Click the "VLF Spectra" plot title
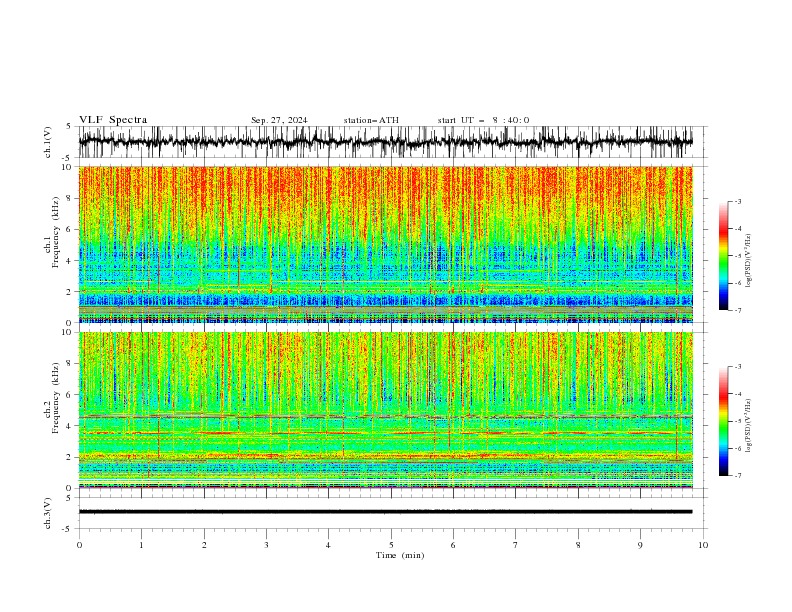Screen dimensions: 792x612 click(113, 120)
